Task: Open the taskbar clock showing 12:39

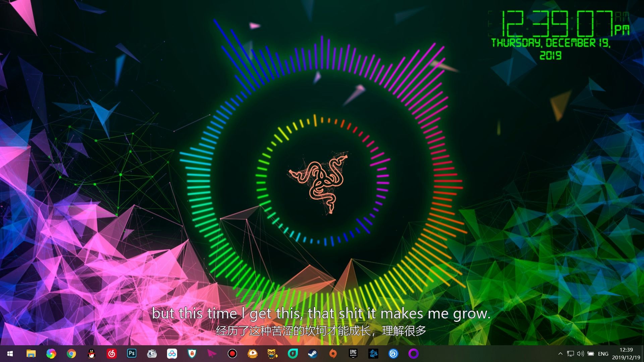Action: [626, 354]
